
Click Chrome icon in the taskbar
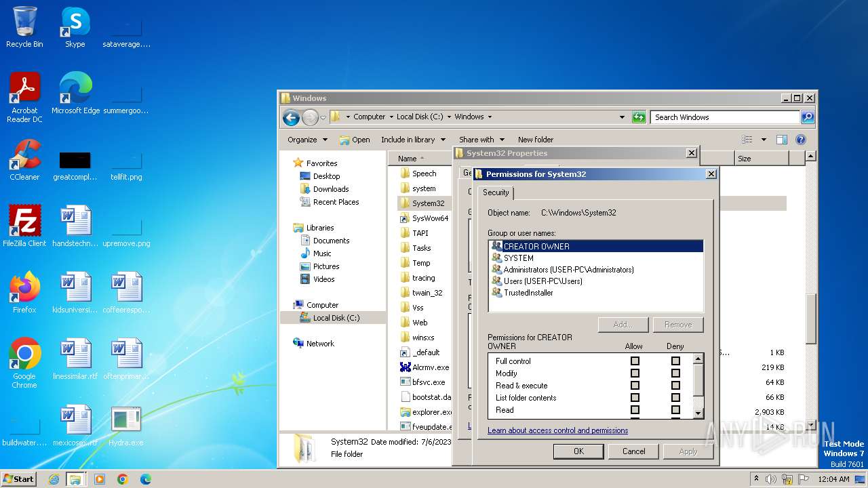(x=123, y=479)
